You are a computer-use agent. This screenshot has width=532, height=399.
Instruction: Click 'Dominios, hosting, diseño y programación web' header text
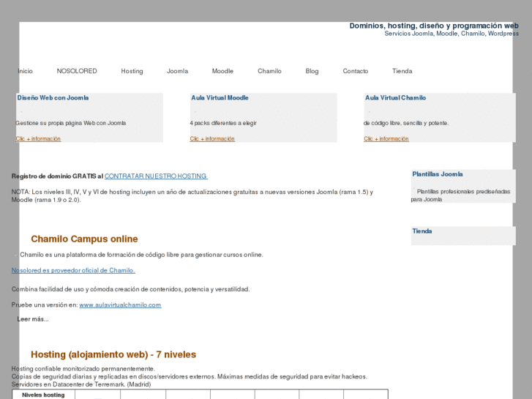coord(434,26)
